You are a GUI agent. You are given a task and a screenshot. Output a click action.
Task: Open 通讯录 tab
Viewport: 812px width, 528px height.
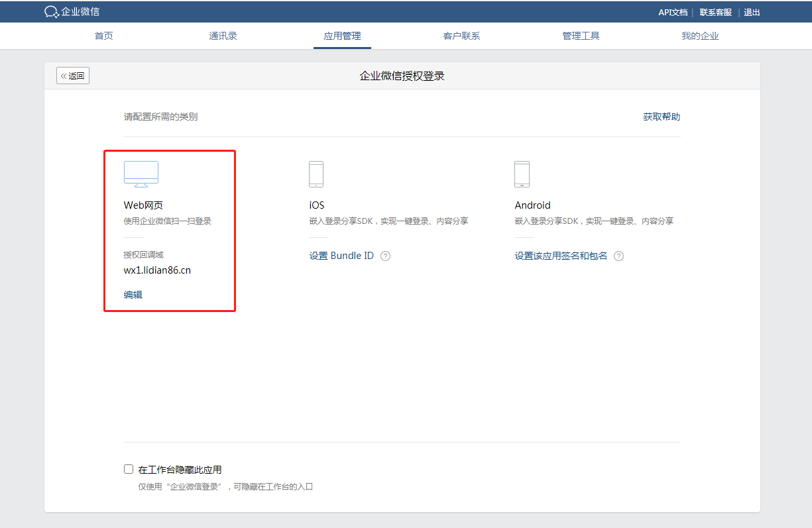click(223, 36)
